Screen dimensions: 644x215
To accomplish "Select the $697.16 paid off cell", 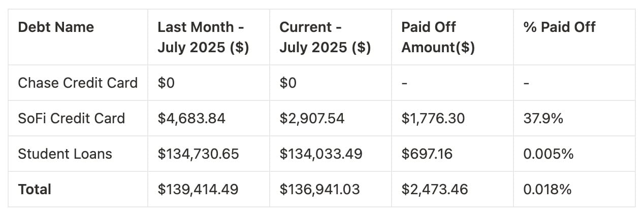I will point(427,154).
